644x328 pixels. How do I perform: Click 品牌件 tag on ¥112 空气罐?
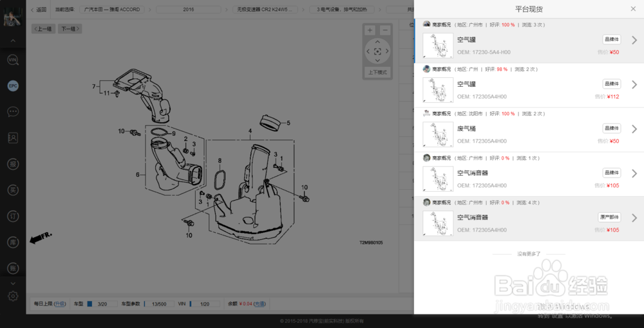click(x=612, y=84)
